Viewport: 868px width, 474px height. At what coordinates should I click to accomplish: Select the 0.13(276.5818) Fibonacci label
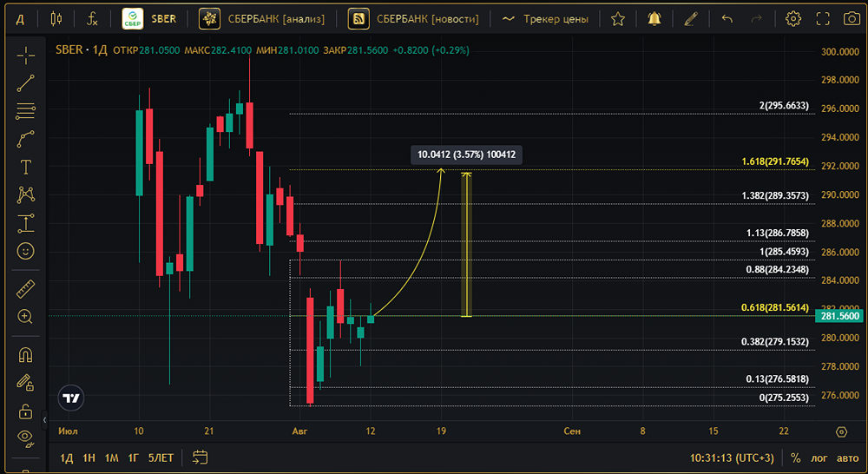point(777,379)
